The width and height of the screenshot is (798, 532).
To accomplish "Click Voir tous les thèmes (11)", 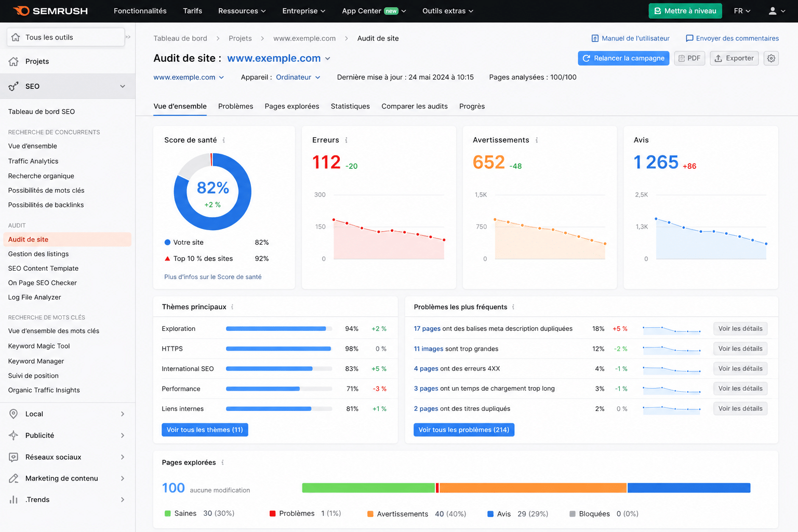I will [x=205, y=430].
